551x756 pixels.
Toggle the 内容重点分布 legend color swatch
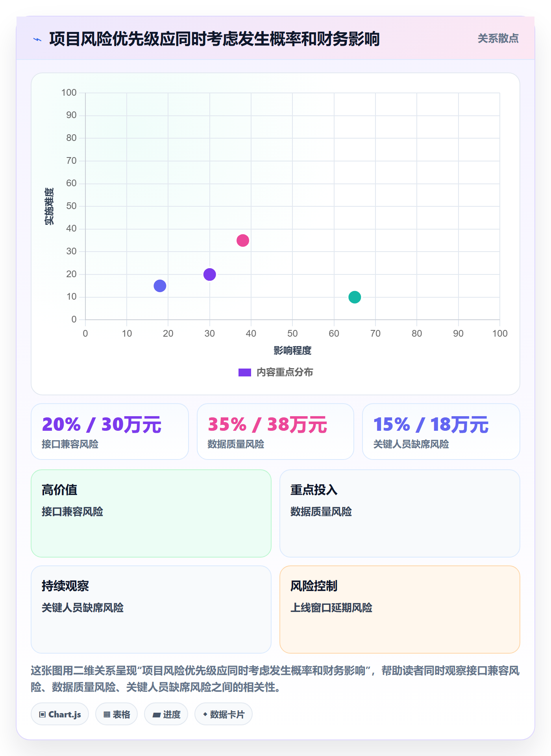(244, 372)
